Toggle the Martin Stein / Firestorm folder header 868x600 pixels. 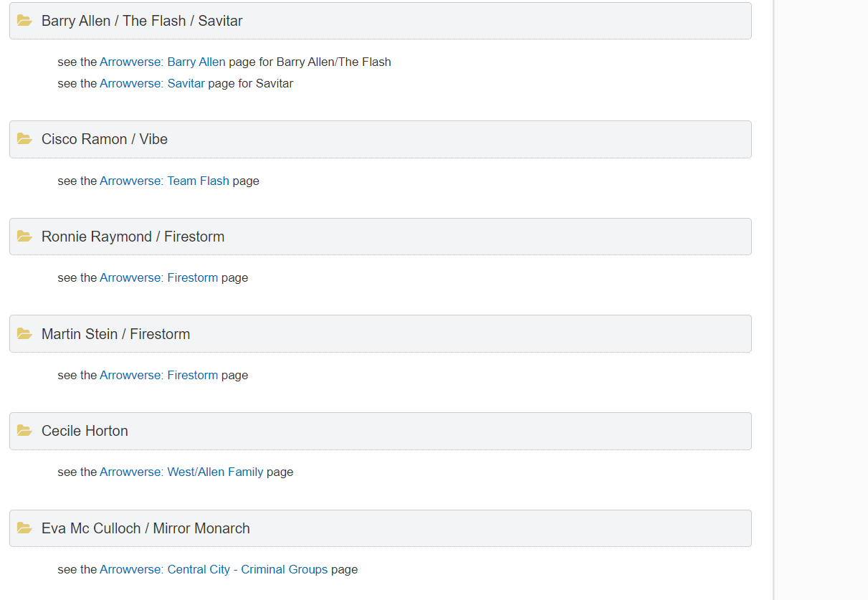tap(381, 334)
